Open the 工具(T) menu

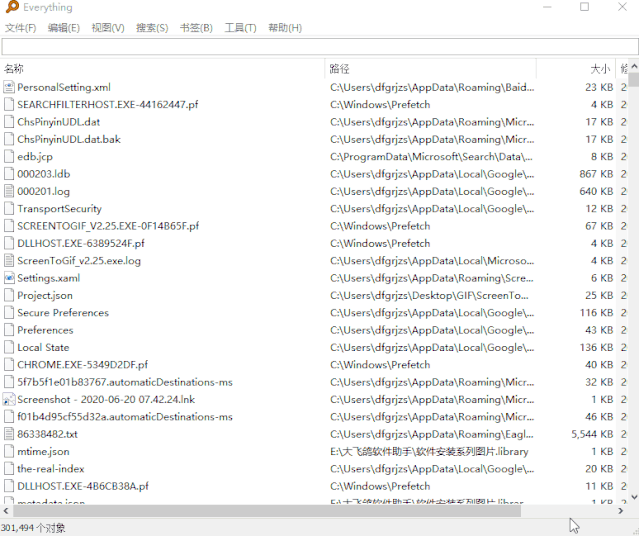click(240, 28)
